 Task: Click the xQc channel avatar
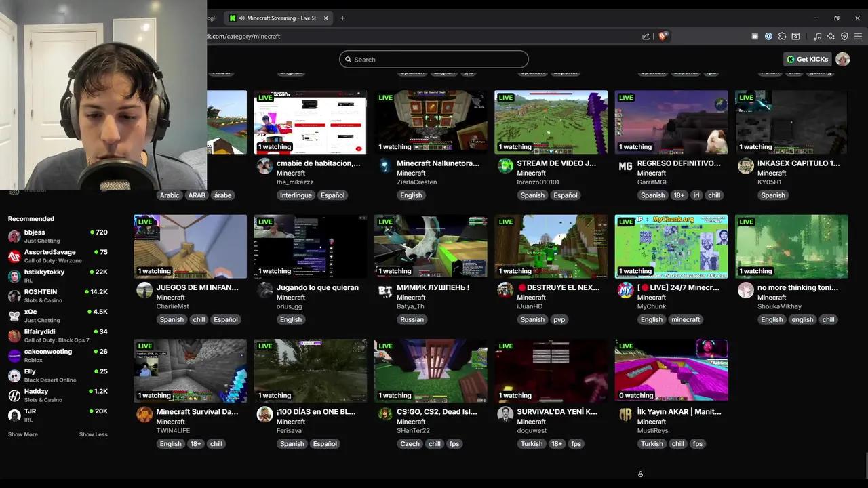[14, 315]
